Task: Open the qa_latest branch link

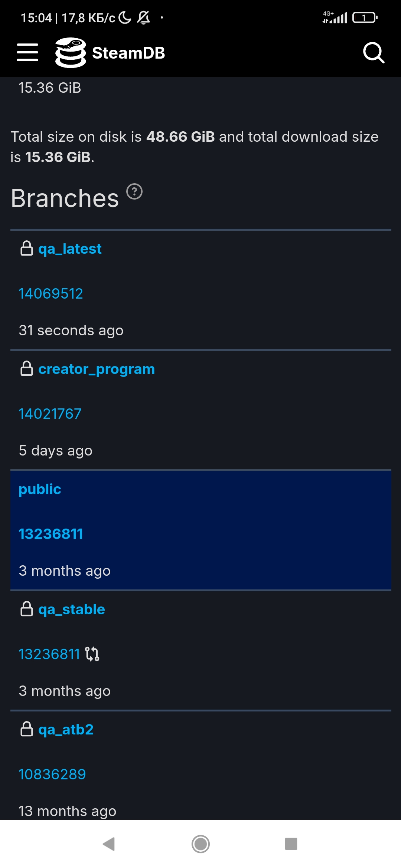Action: 70,249
